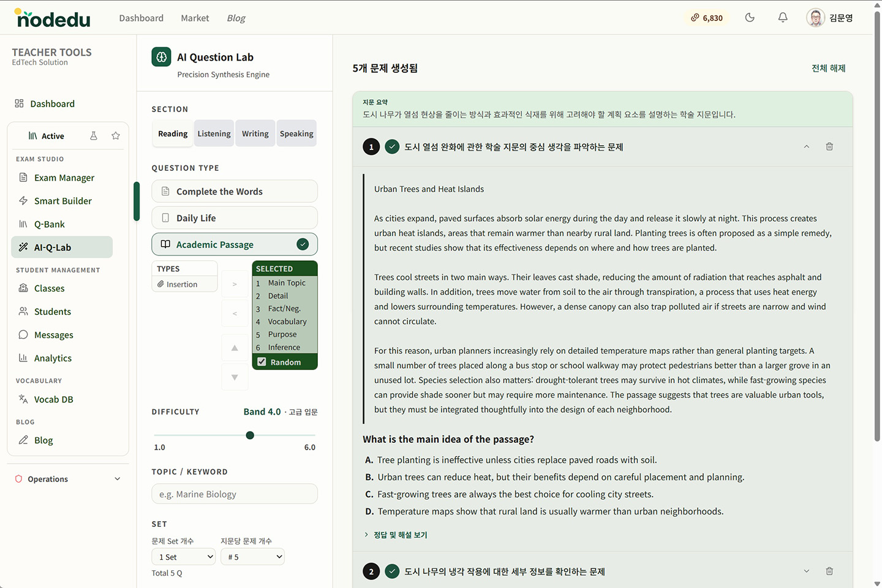This screenshot has width=882, height=588.
Task: Click 전체 해제 to deselect all
Action: pyautogui.click(x=828, y=68)
